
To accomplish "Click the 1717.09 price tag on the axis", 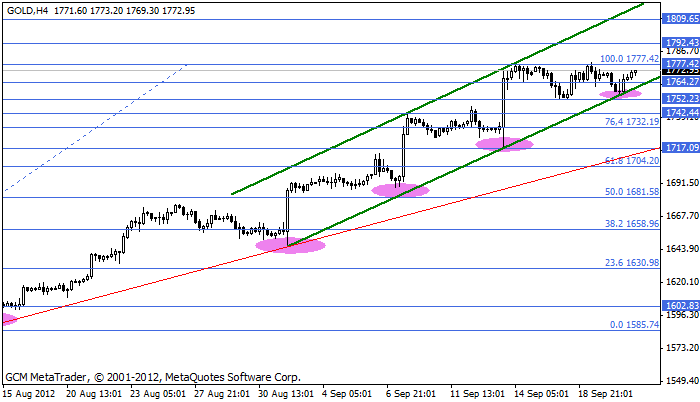I will (680, 148).
